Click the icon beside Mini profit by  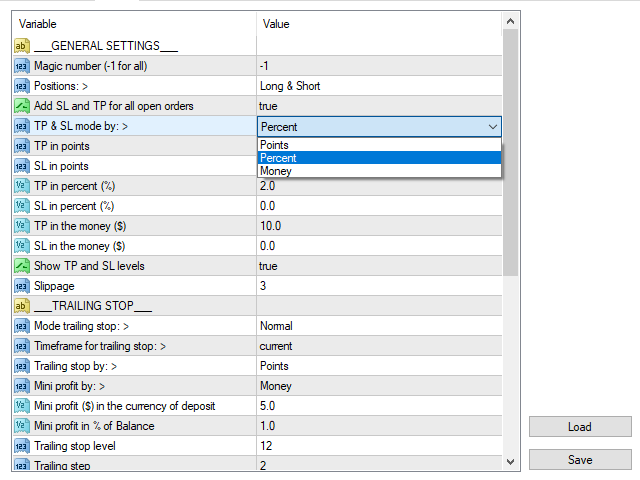pos(22,386)
